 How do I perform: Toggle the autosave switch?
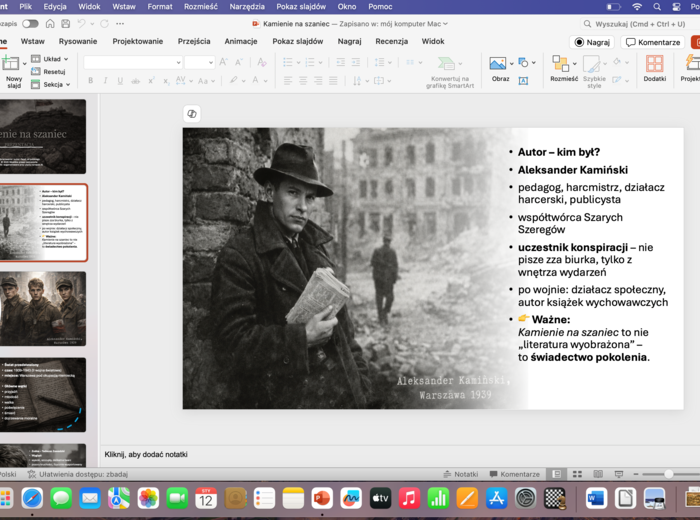pos(30,23)
